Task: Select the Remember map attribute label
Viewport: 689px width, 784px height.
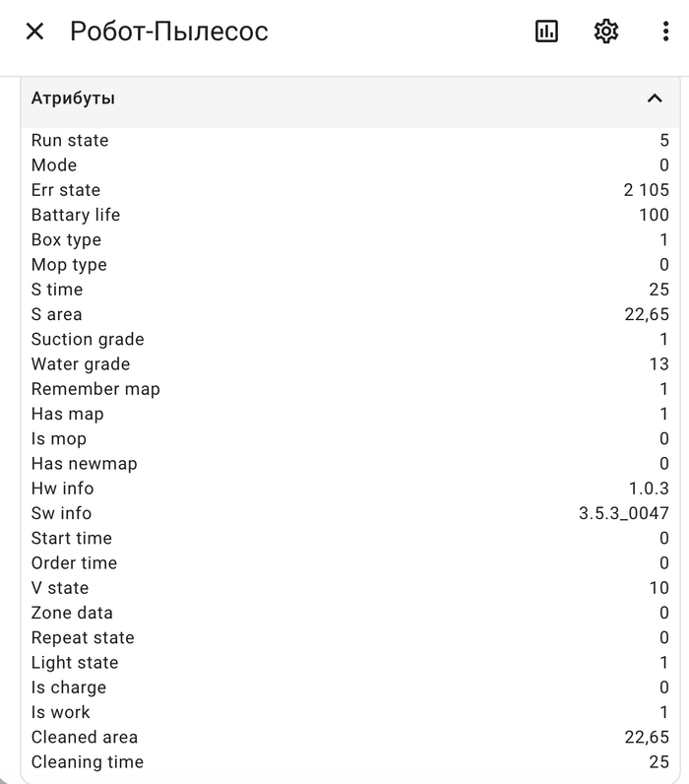Action: point(95,389)
